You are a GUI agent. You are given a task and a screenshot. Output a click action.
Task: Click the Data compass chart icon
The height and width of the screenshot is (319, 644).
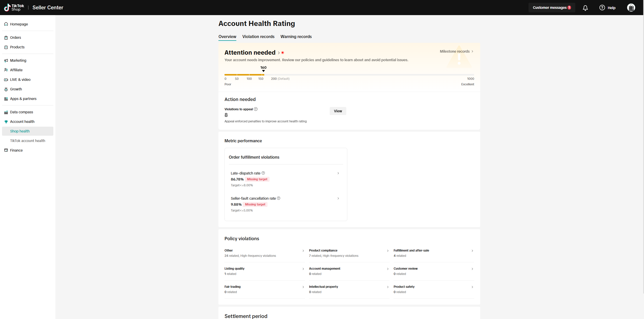pos(6,112)
